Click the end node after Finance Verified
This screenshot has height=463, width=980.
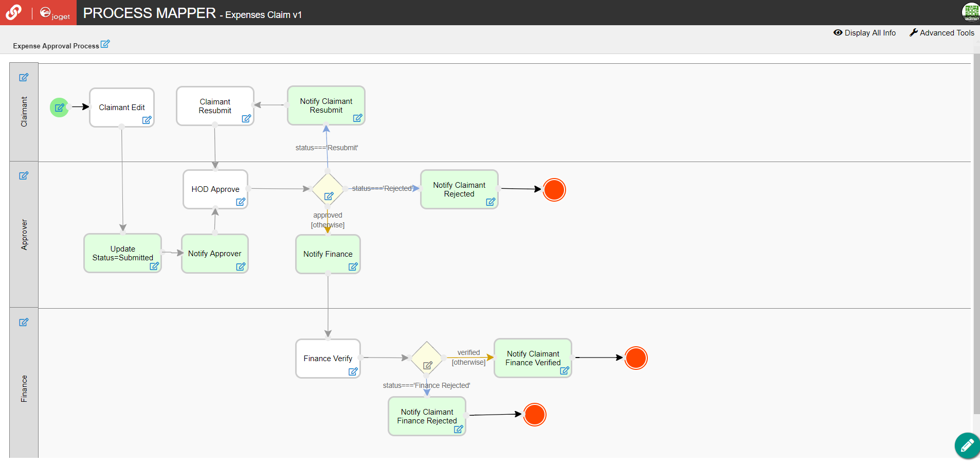tap(636, 358)
